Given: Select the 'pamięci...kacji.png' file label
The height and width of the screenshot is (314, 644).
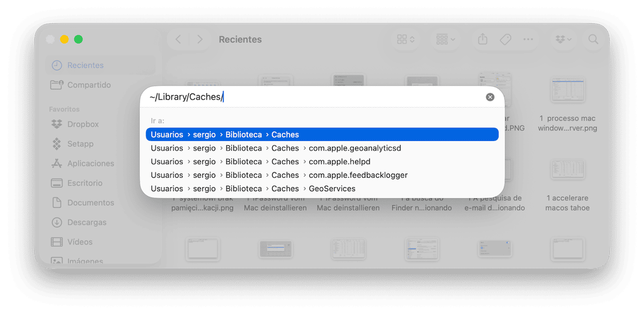Looking at the screenshot, I should coord(202,208).
